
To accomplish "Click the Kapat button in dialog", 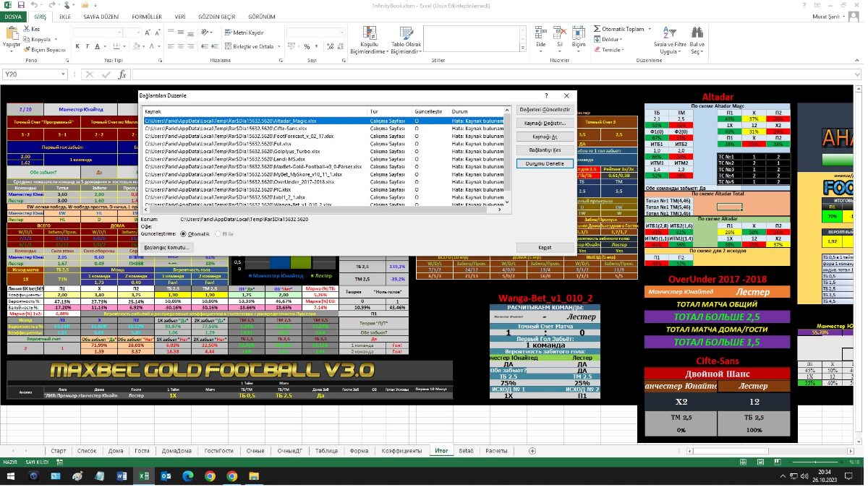I will (545, 247).
